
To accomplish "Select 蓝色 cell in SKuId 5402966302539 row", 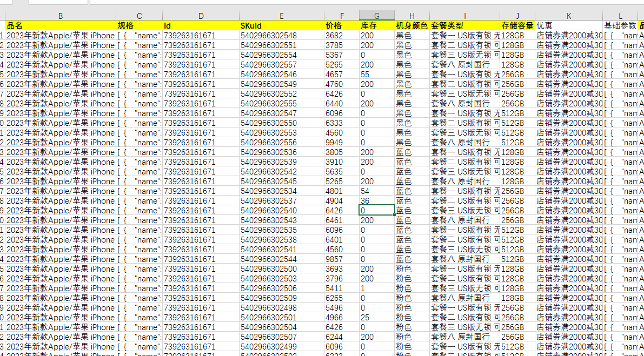I will (x=413, y=162).
